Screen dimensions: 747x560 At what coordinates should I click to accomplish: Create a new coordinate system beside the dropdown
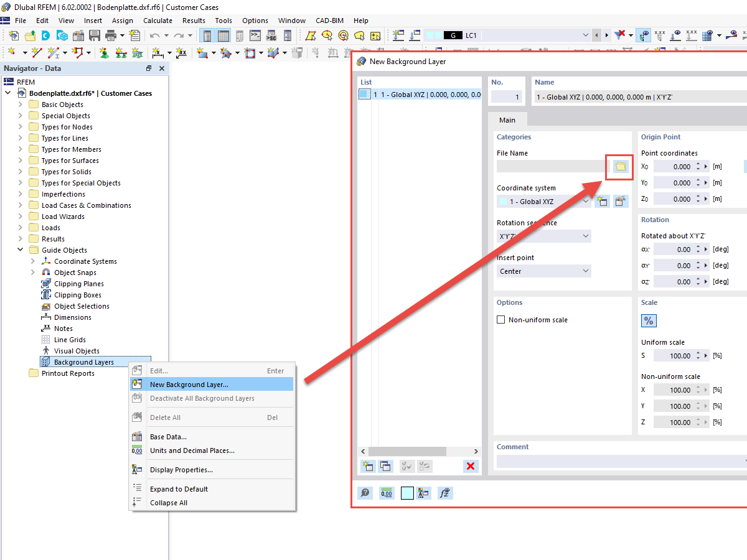602,201
